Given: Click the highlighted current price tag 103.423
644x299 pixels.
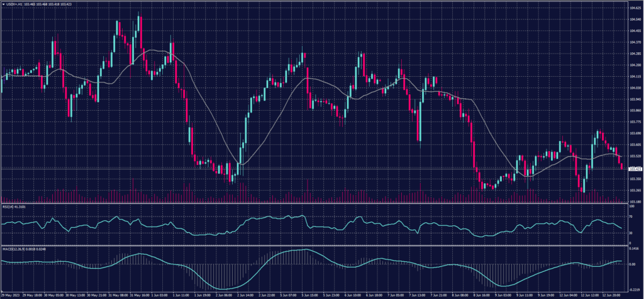Looking at the screenshot, I should (x=635, y=169).
